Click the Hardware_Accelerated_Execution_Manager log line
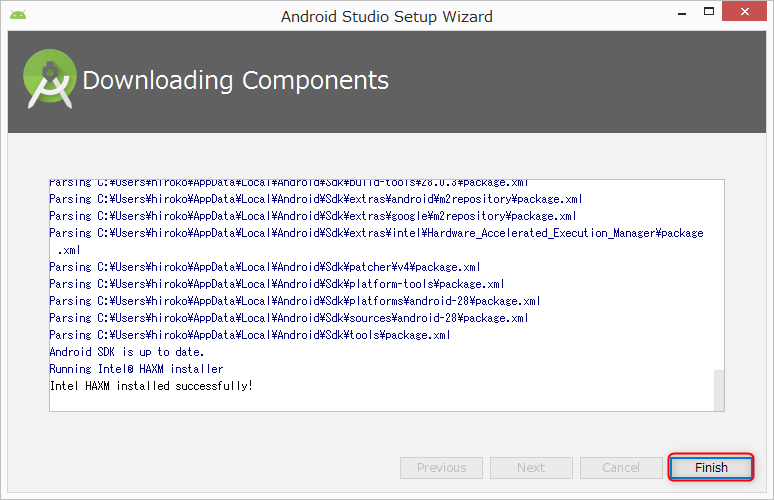This screenshot has width=774, height=500. (376, 241)
